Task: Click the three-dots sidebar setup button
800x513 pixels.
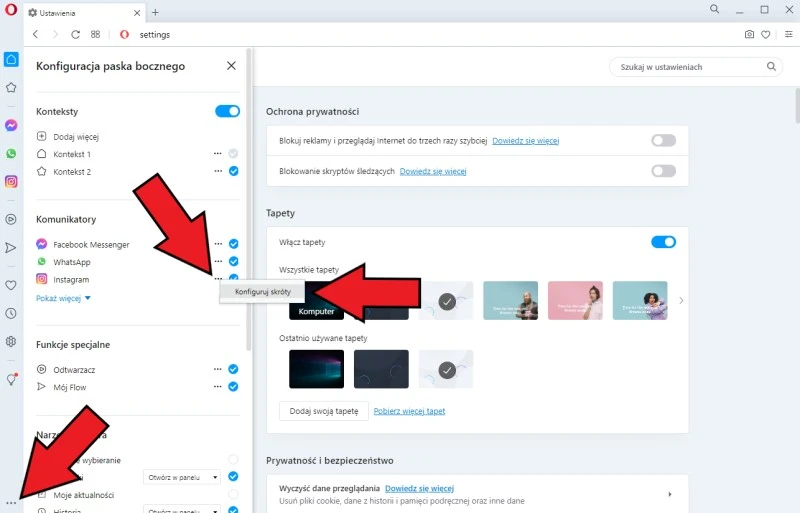Action: [x=11, y=502]
